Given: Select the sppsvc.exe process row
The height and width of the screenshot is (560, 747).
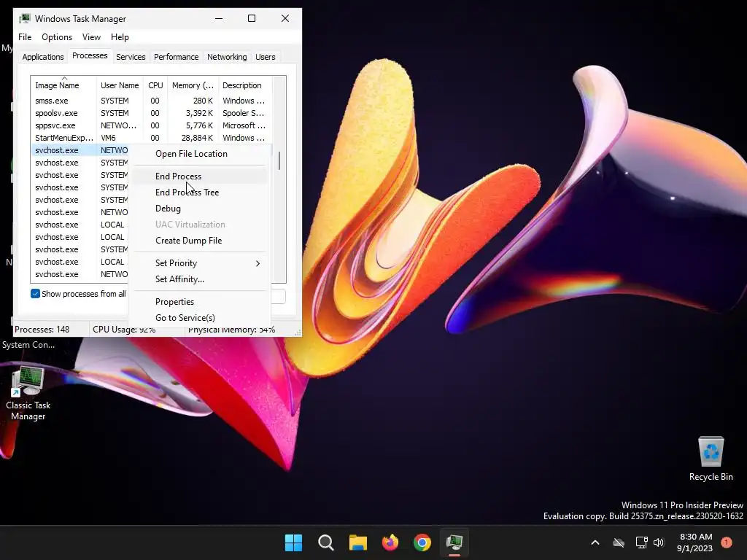Looking at the screenshot, I should coord(151,125).
